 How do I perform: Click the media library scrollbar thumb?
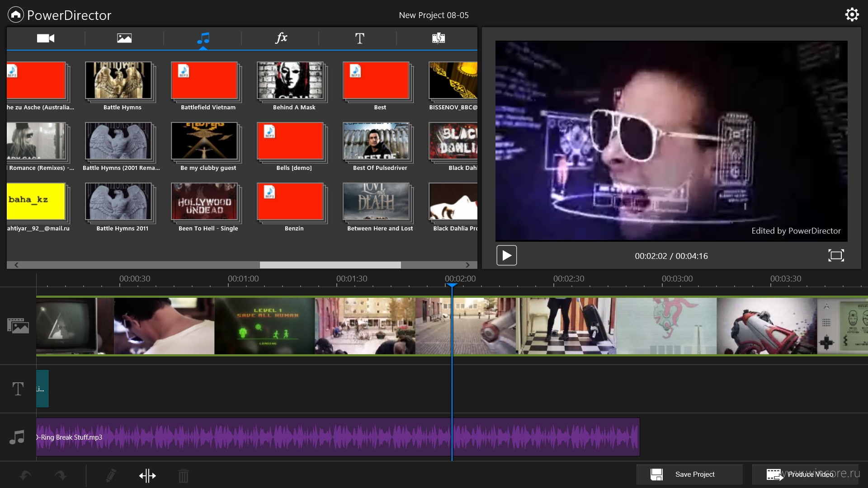tap(330, 265)
